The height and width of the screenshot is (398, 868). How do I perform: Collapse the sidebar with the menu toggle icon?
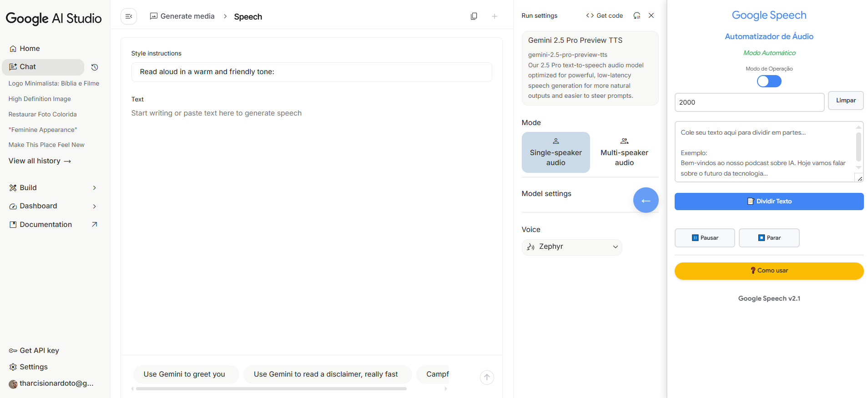[x=129, y=16]
